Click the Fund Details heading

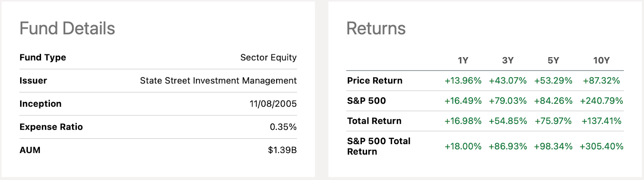coord(67,29)
